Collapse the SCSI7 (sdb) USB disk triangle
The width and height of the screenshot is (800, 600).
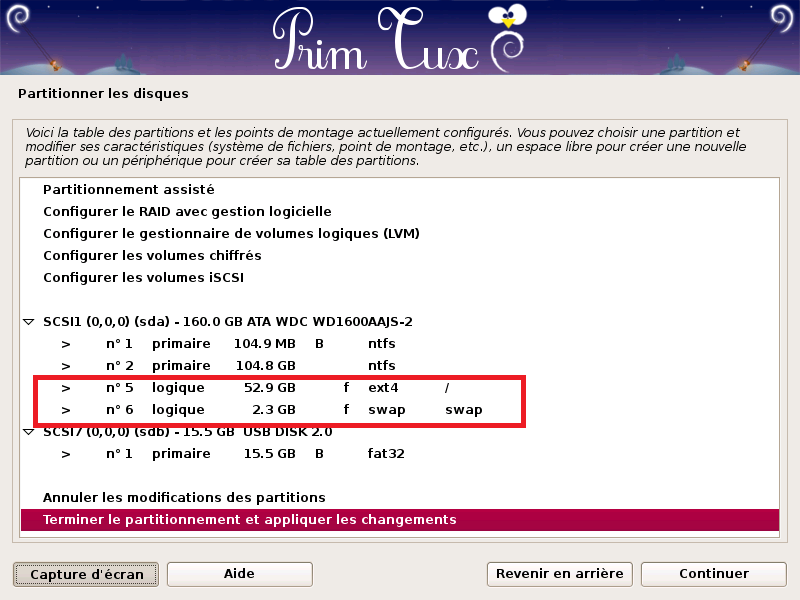[x=29, y=432]
